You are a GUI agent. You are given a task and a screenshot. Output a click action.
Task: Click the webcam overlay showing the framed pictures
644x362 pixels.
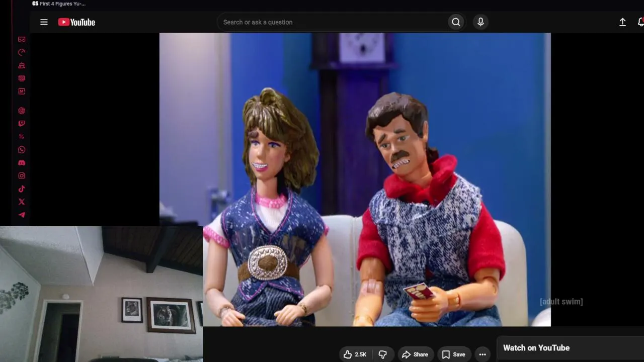101,294
